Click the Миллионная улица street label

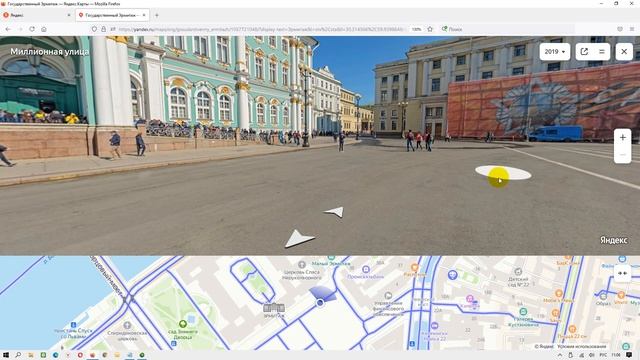[49, 52]
